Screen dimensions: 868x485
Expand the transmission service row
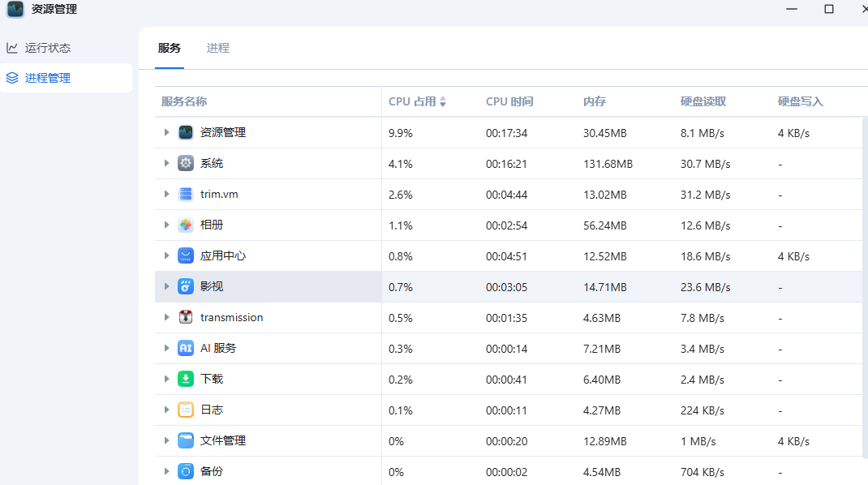166,317
